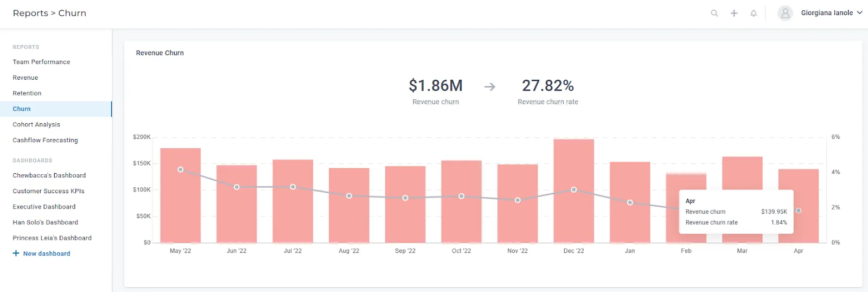Click the Feb axis label
868x292 pixels.
[x=686, y=251]
